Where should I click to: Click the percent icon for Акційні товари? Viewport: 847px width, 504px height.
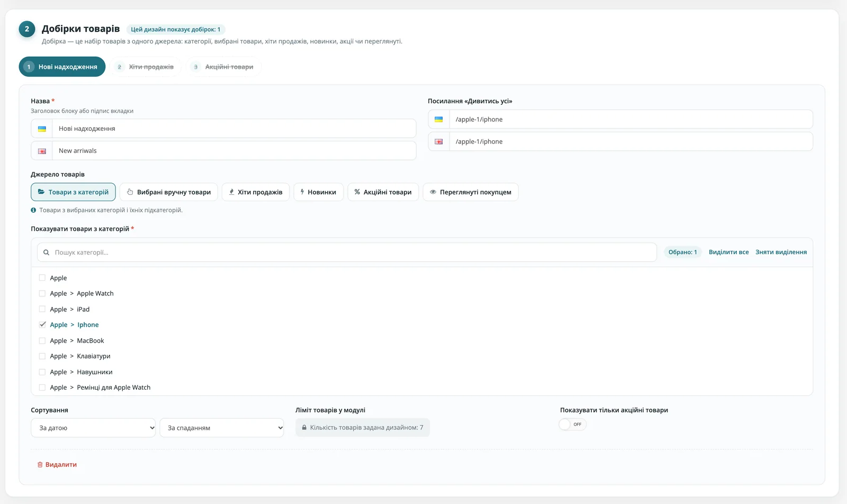point(357,192)
